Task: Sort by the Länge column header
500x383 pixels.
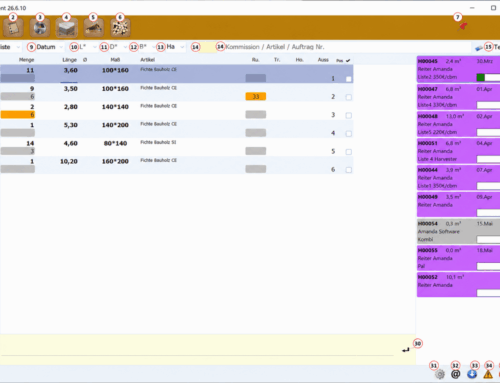Action: (x=69, y=60)
